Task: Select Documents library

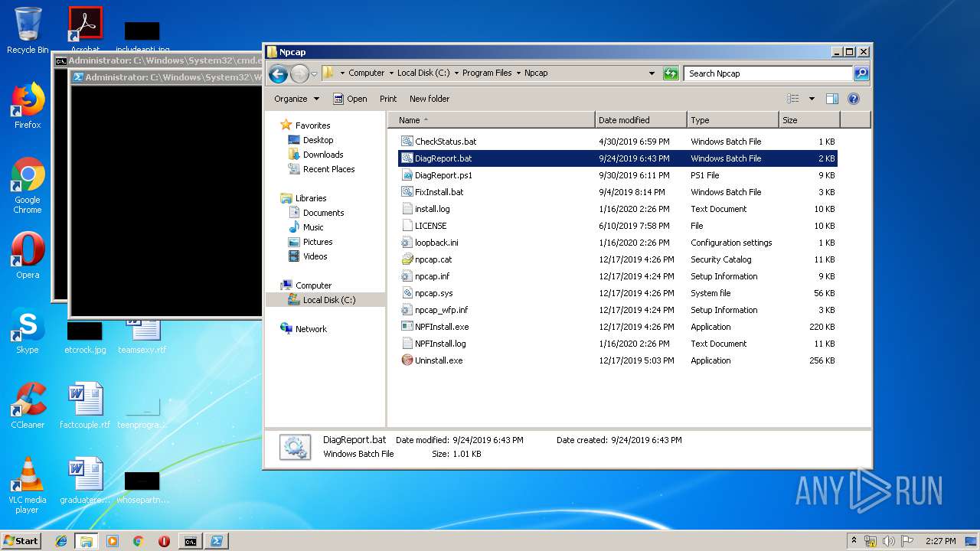Action: point(316,213)
